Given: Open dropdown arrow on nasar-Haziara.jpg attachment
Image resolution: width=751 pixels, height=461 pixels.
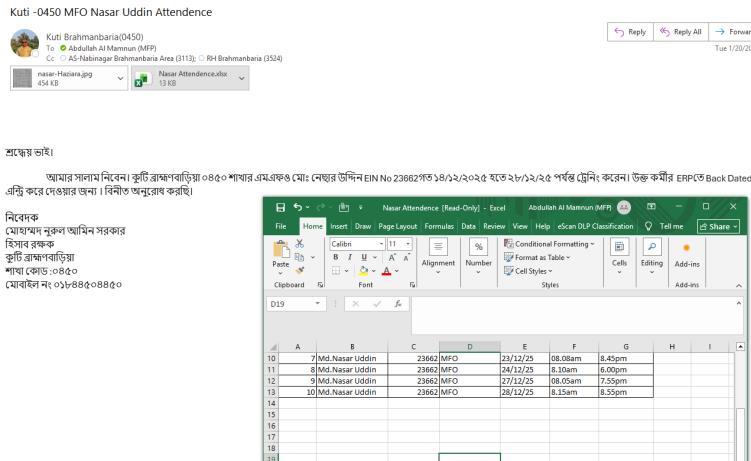Looking at the screenshot, I should point(121,77).
